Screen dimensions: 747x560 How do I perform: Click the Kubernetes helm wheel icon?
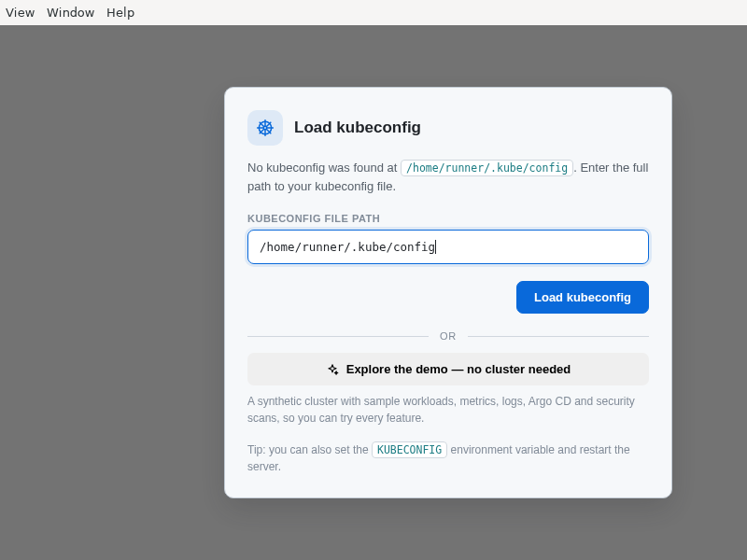[x=265, y=128]
